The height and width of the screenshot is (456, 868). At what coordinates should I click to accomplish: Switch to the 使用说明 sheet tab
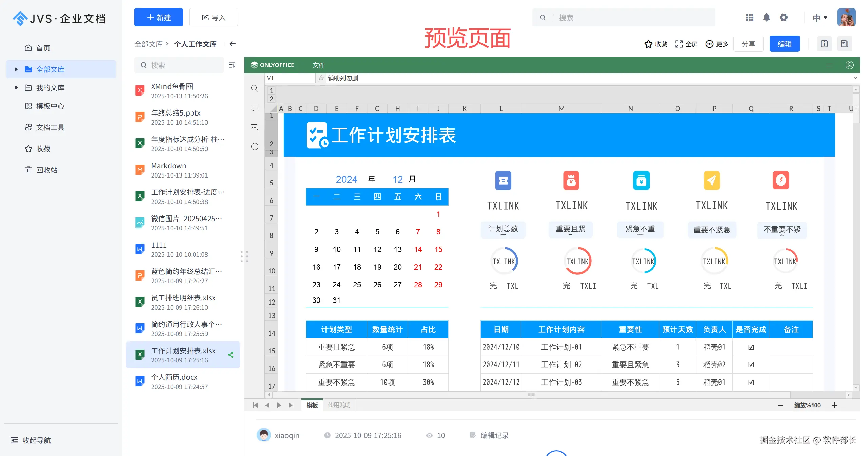tap(339, 405)
